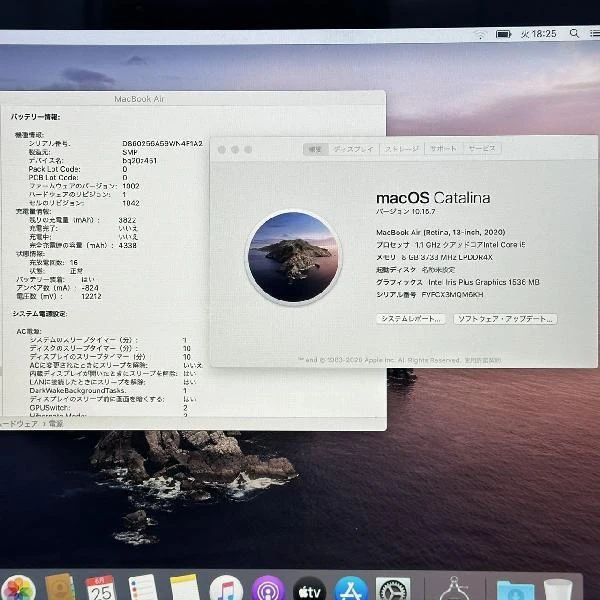Select the 概要 tab
The width and height of the screenshot is (600, 600).
coord(315,149)
